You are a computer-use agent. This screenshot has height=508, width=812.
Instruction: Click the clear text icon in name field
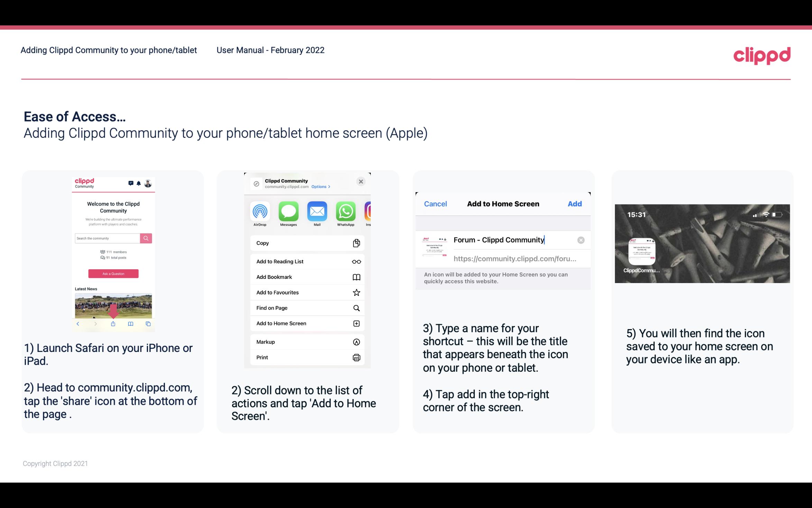581,240
